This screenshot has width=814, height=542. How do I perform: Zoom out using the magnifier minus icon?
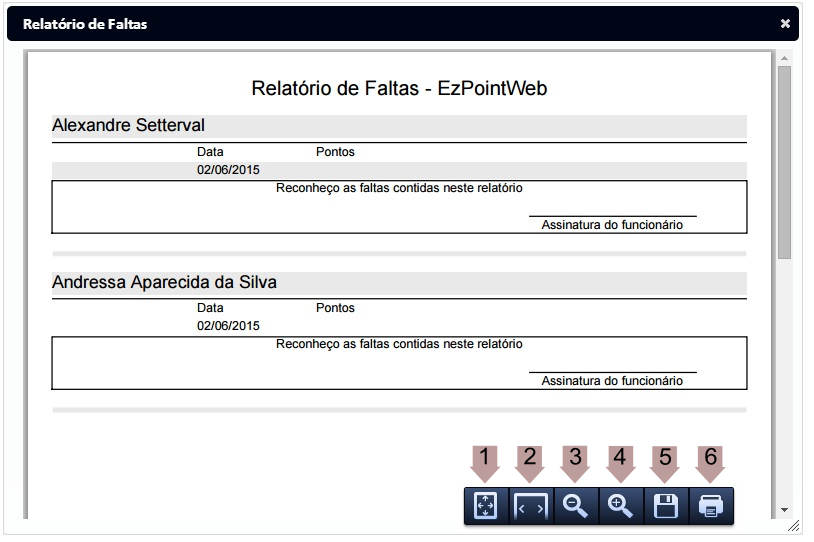(x=575, y=507)
